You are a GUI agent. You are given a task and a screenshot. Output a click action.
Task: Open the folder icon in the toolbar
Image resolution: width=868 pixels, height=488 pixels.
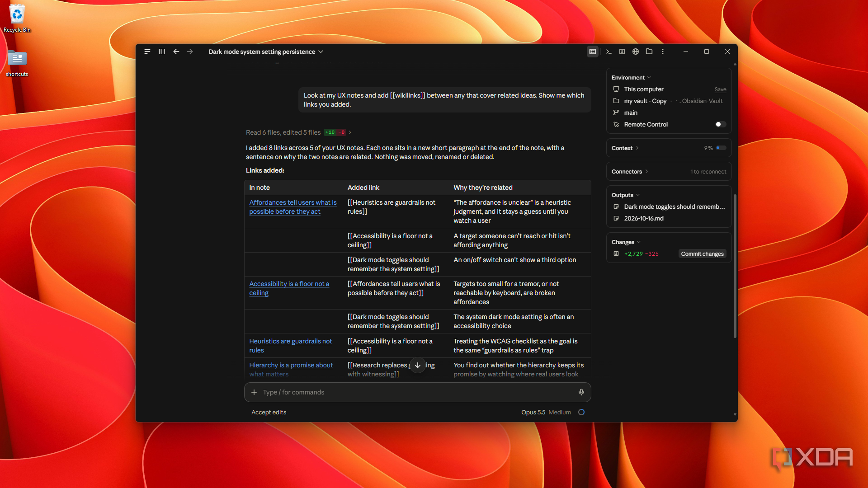[649, 52]
